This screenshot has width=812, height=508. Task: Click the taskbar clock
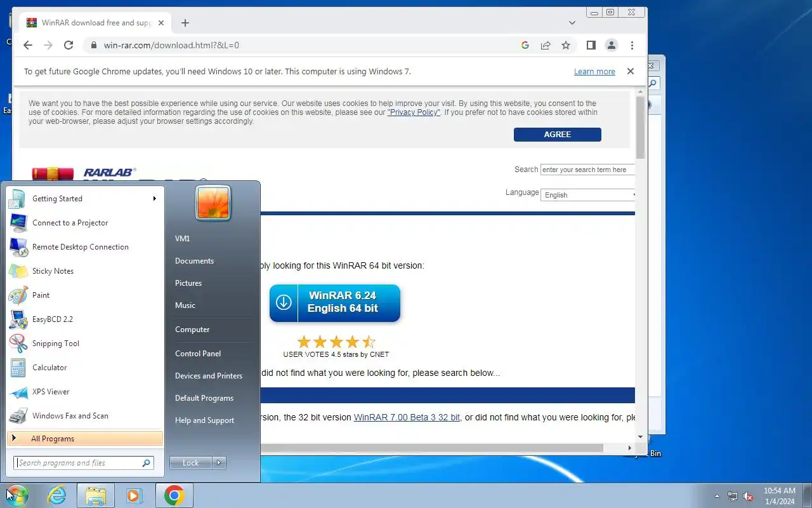point(779,496)
